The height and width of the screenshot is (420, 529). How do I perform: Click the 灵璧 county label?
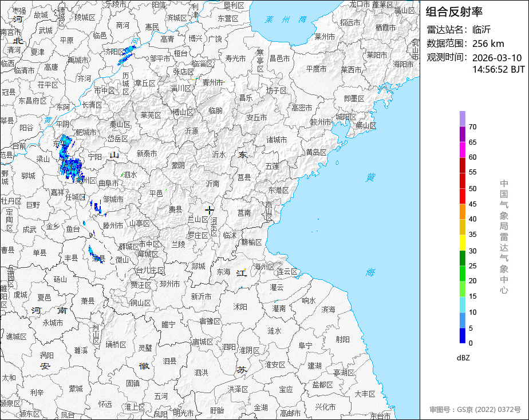(145, 347)
